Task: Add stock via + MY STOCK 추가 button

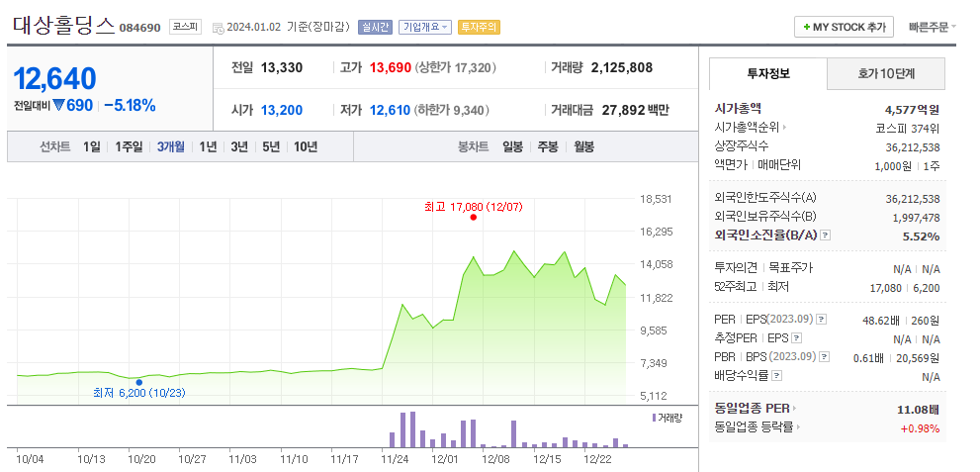Action: 844,27
